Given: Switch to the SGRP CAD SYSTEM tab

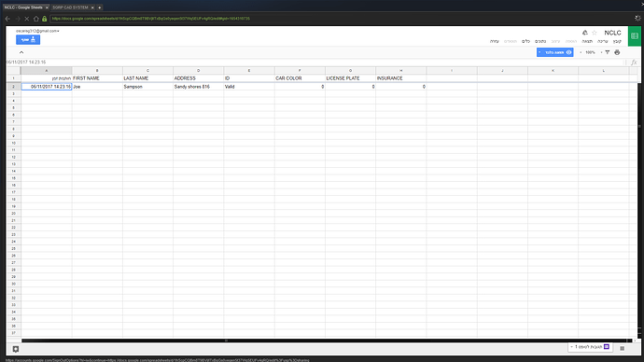Looking at the screenshot, I should point(70,7).
